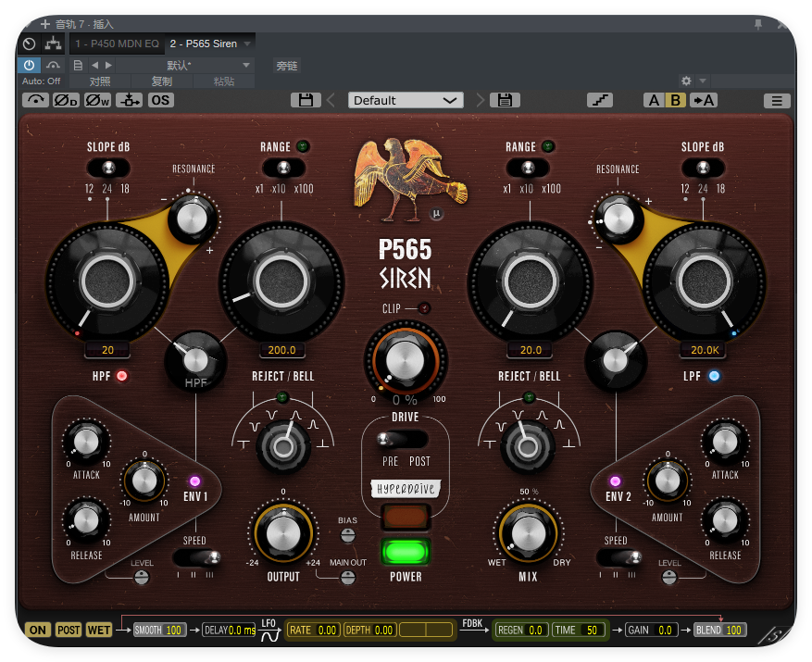The width and height of the screenshot is (812, 662).
Task: Click the BLEND 100 field
Action: [718, 630]
